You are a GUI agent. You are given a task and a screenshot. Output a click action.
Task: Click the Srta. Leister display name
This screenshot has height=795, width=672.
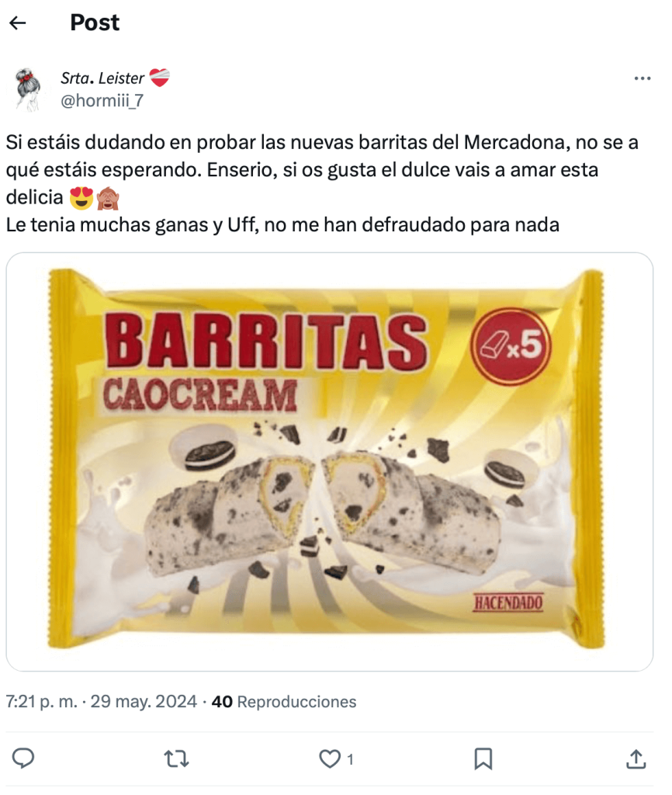[102, 78]
